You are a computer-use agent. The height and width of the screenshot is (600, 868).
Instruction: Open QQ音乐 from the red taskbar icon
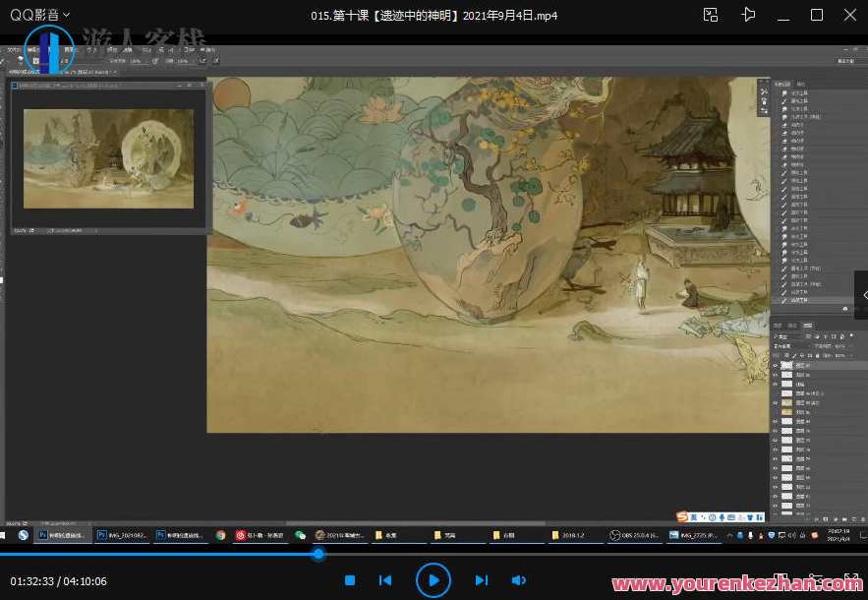point(240,536)
